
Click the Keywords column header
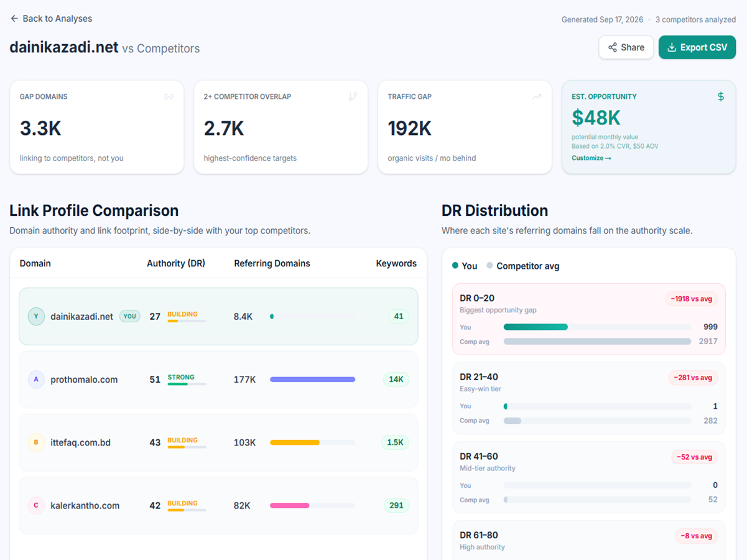(x=396, y=263)
